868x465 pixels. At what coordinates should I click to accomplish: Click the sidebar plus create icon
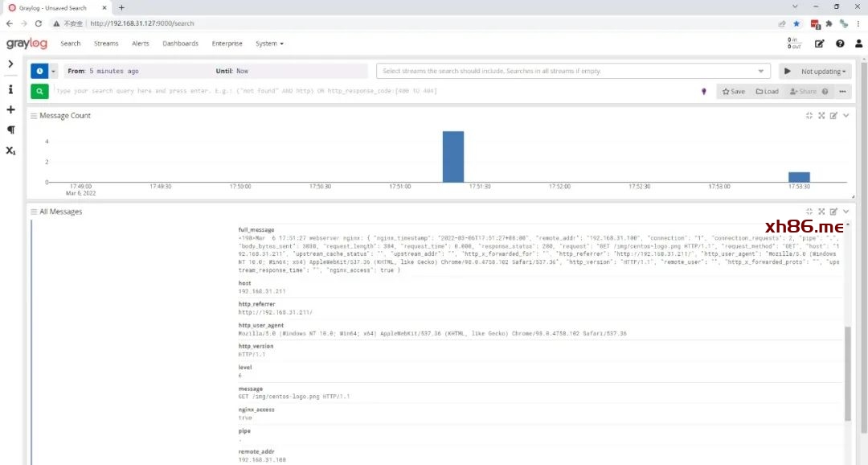[x=10, y=109]
